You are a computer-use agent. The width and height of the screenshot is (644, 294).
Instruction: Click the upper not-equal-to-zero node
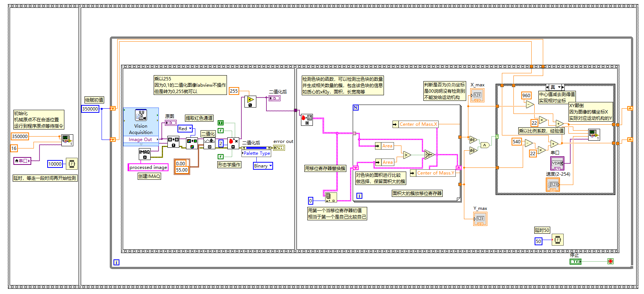(x=473, y=140)
